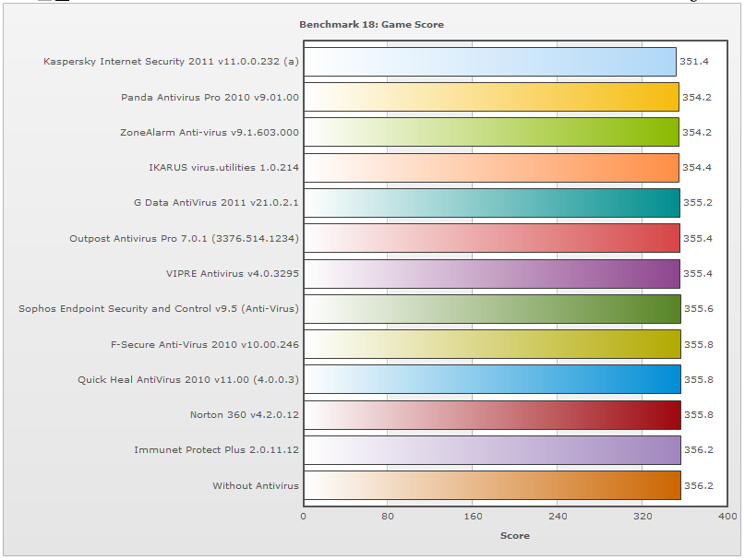Click the 0 tick on the Score axis
The image size is (745, 560).
point(303,517)
